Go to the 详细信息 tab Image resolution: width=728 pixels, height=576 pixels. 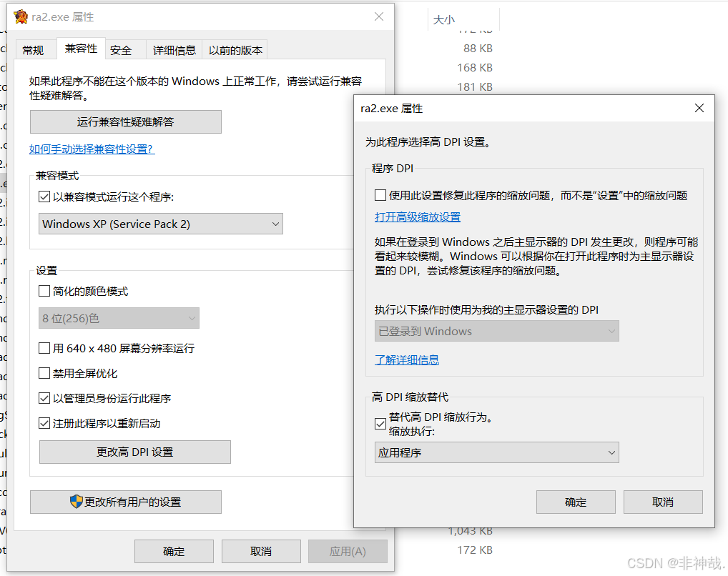coord(174,50)
